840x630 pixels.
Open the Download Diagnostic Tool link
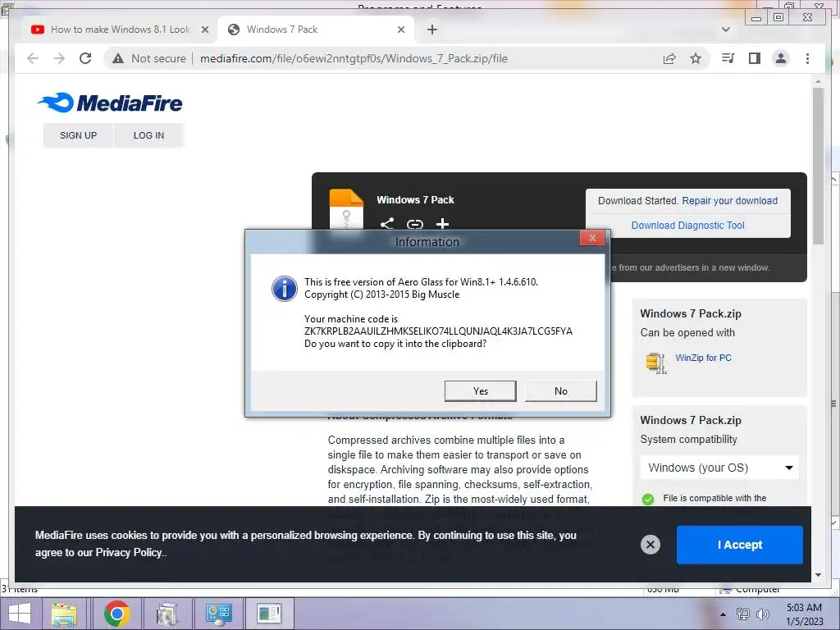688,226
